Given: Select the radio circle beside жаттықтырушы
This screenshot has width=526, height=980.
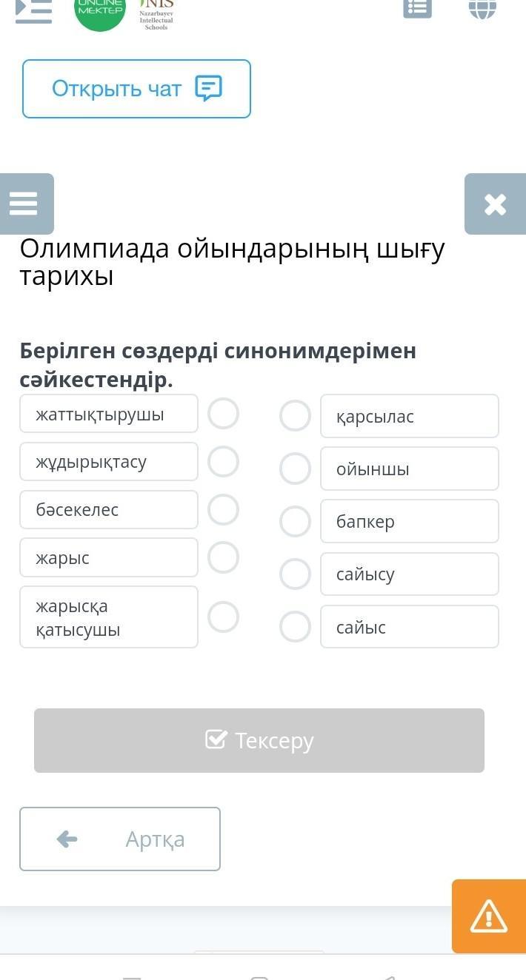Looking at the screenshot, I should click(x=223, y=414).
